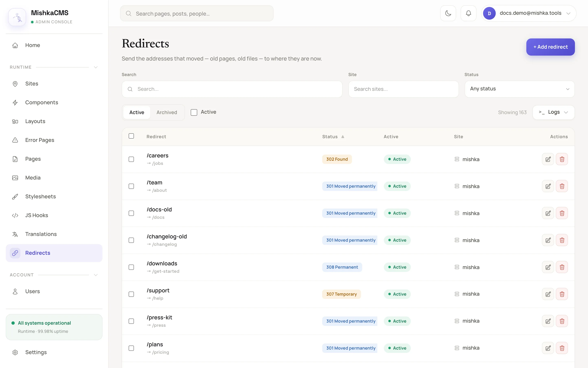Focus the Search pages, posts, people field
The image size is (588, 368).
point(197,13)
